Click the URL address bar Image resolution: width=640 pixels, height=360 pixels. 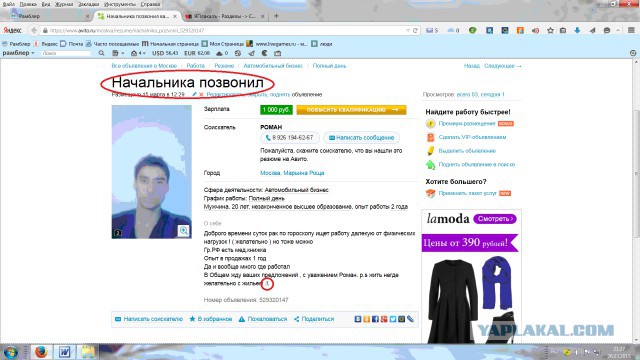(x=224, y=31)
